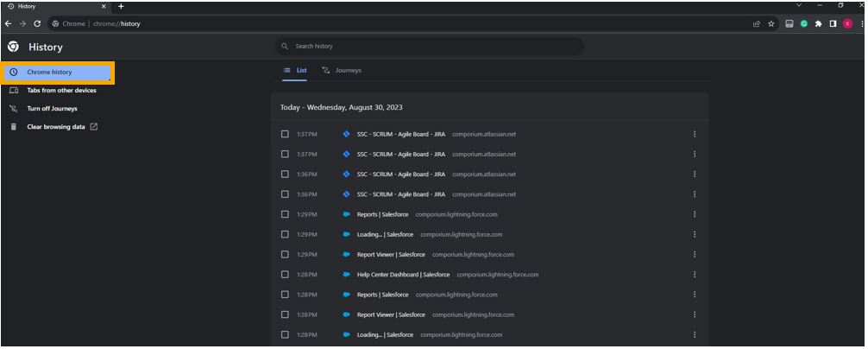Click the Journeys tab's path icon
Image resolution: width=868 pixels, height=349 pixels.
(326, 70)
